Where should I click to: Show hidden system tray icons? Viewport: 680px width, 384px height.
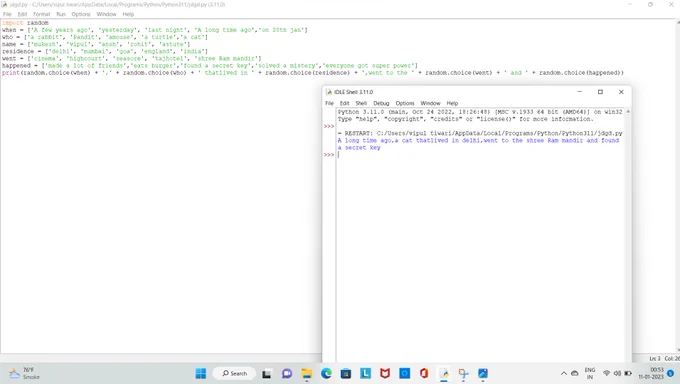(x=564, y=374)
